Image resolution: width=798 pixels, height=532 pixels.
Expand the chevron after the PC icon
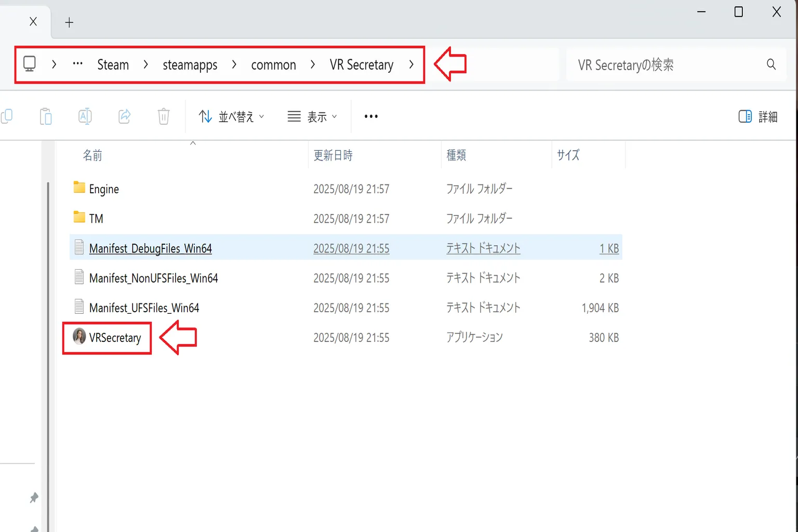click(54, 64)
